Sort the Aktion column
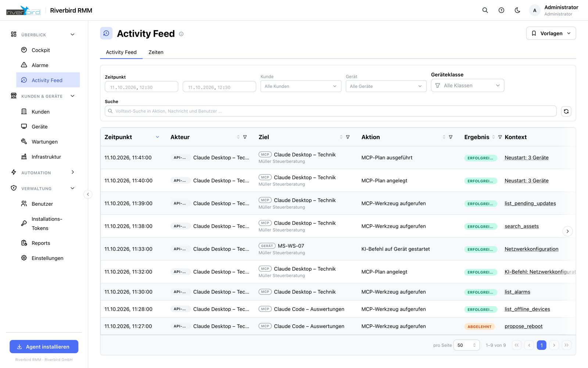 (x=444, y=137)
